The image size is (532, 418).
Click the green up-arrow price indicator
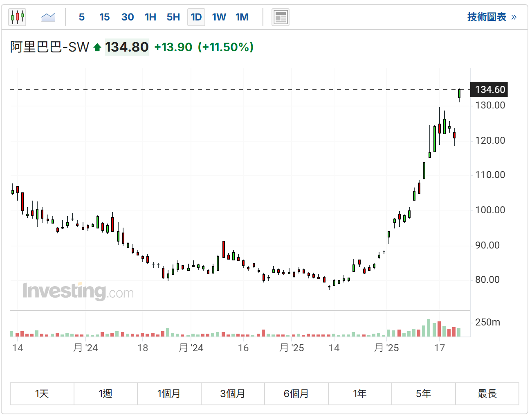(x=97, y=47)
